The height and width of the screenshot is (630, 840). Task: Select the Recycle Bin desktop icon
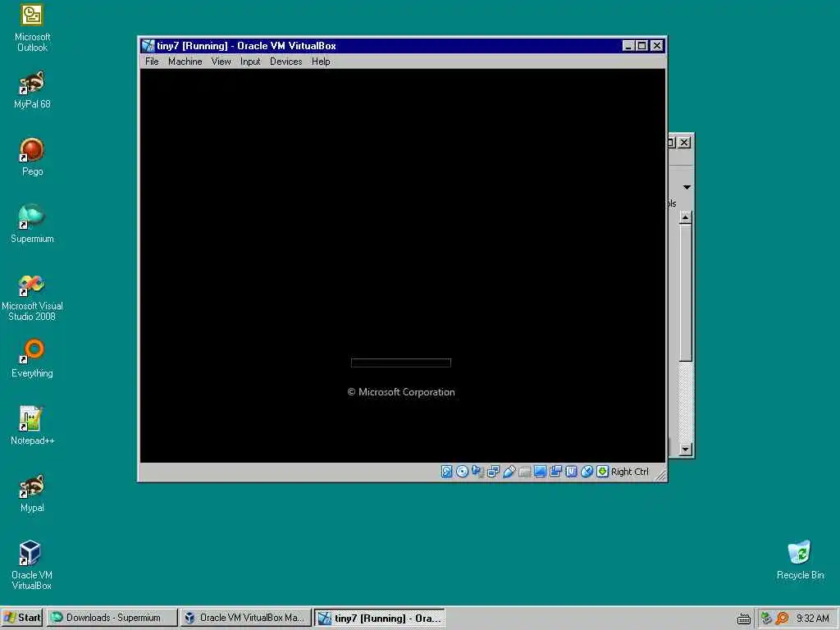(x=801, y=560)
